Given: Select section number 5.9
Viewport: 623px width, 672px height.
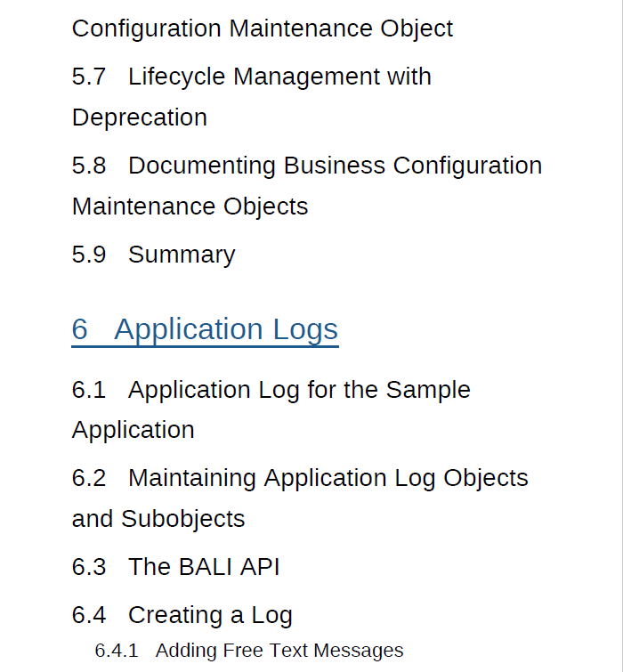Looking at the screenshot, I should (x=89, y=255).
